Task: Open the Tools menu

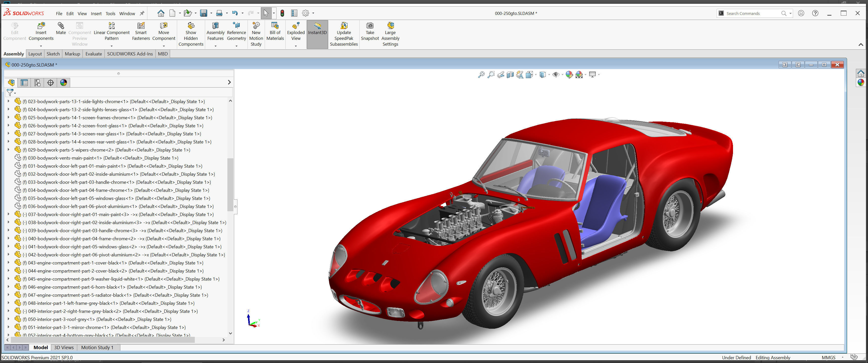Action: [x=110, y=13]
